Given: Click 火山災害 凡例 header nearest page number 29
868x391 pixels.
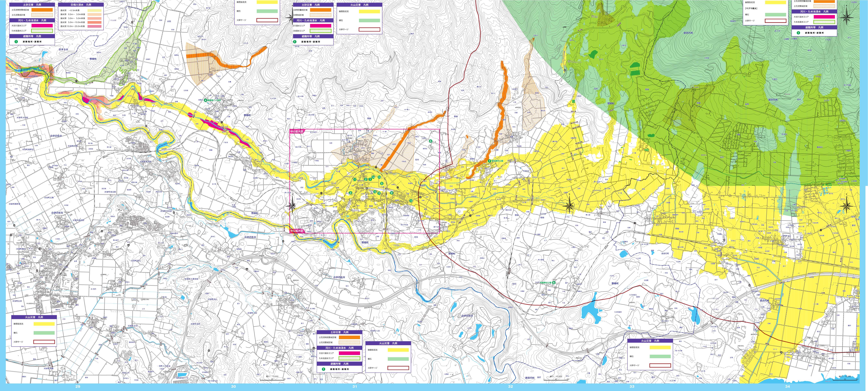Looking at the screenshot, I should [34, 317].
